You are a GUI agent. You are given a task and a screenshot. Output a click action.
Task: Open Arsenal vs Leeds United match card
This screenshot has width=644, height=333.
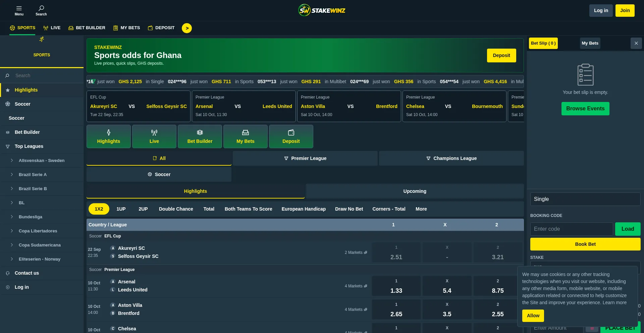244,106
